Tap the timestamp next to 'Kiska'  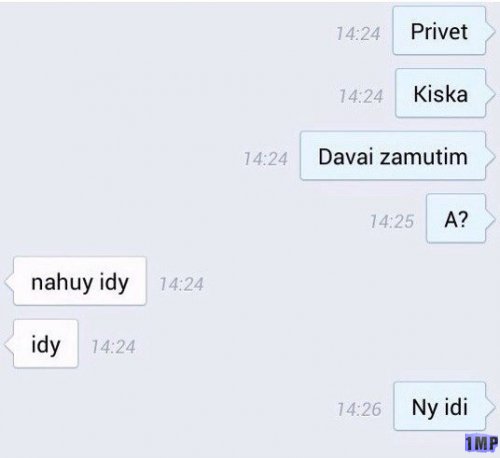(361, 96)
